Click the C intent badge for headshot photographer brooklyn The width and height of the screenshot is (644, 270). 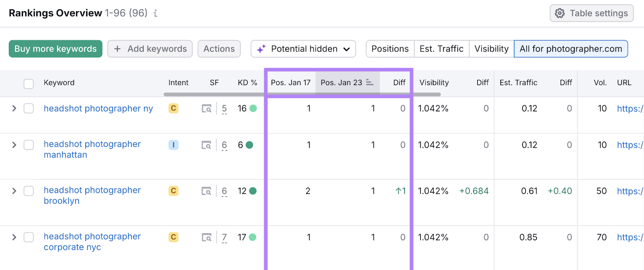173,191
